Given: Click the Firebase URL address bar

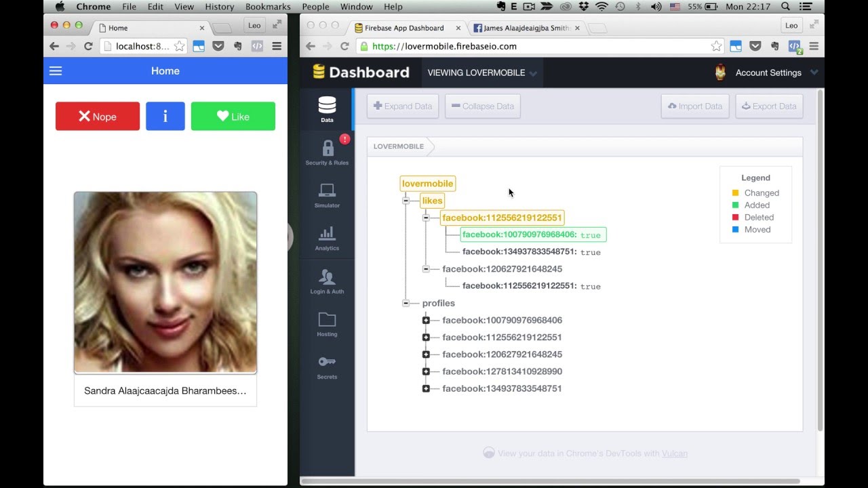Looking at the screenshot, I should 539,46.
